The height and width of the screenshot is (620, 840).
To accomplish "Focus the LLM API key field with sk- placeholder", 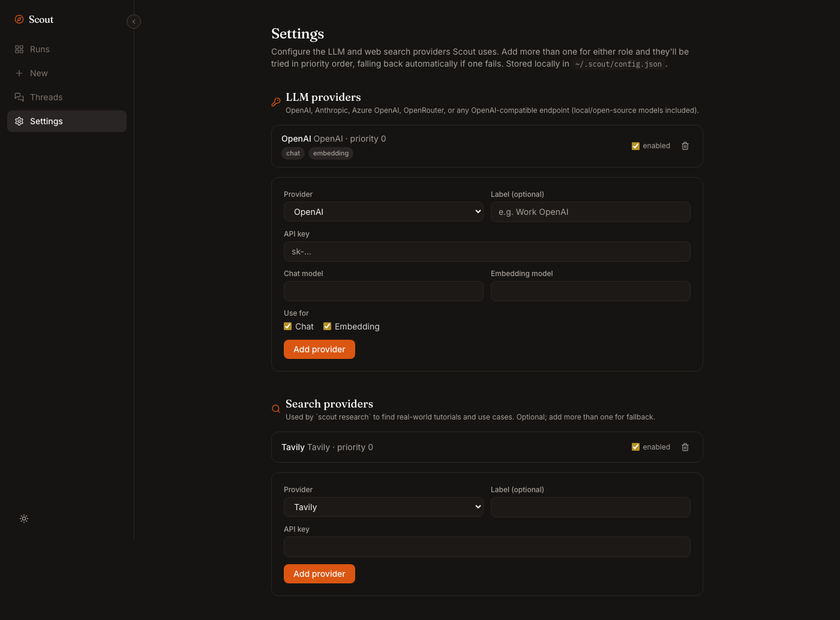I will pos(487,251).
